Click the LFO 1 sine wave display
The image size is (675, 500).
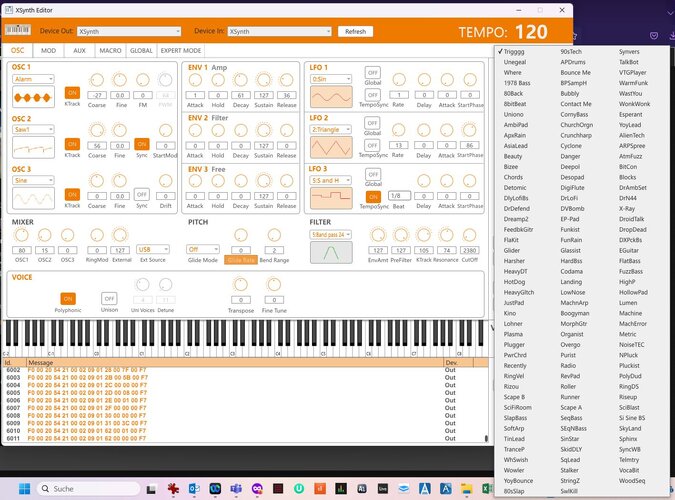(x=331, y=97)
